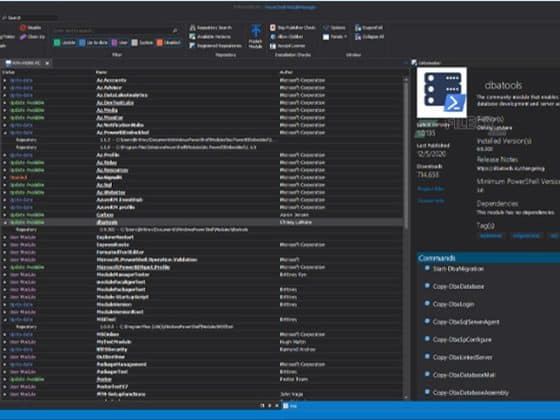
Task: Select the PackageManagement module name
Action: pyautogui.click(x=121, y=364)
